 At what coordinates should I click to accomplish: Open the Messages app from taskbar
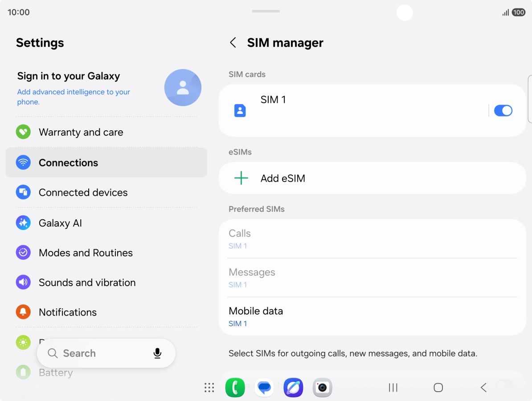[x=264, y=388]
